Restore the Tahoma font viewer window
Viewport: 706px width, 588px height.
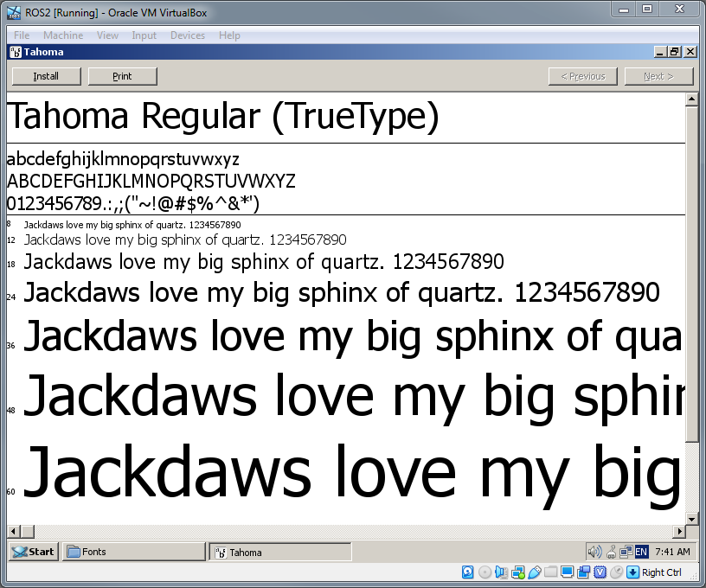675,52
